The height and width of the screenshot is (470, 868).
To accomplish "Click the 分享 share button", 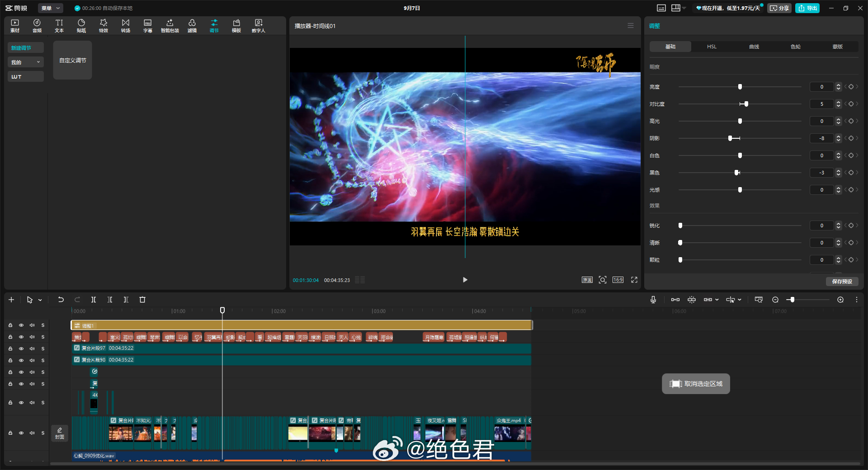I will (779, 8).
